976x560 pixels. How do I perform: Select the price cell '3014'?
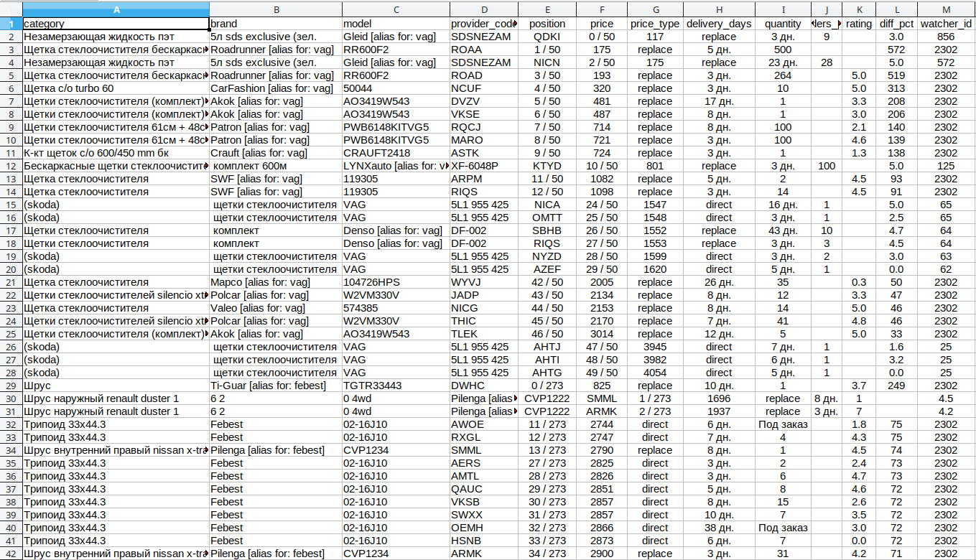coord(602,334)
